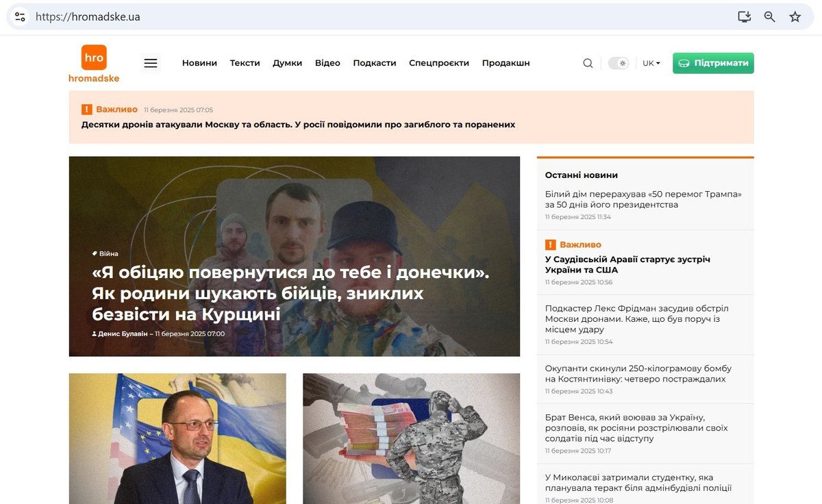Toggle the light/dark theme switch
This screenshot has width=822, height=504.
pos(619,63)
